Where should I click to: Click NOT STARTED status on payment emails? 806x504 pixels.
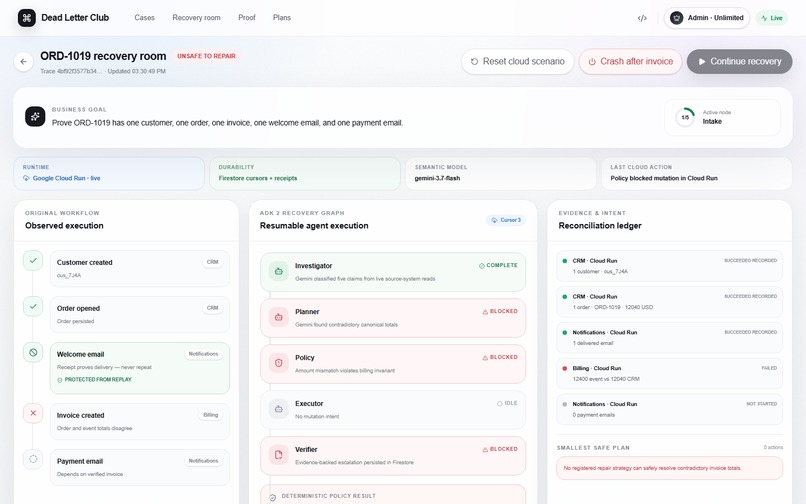[761, 404]
